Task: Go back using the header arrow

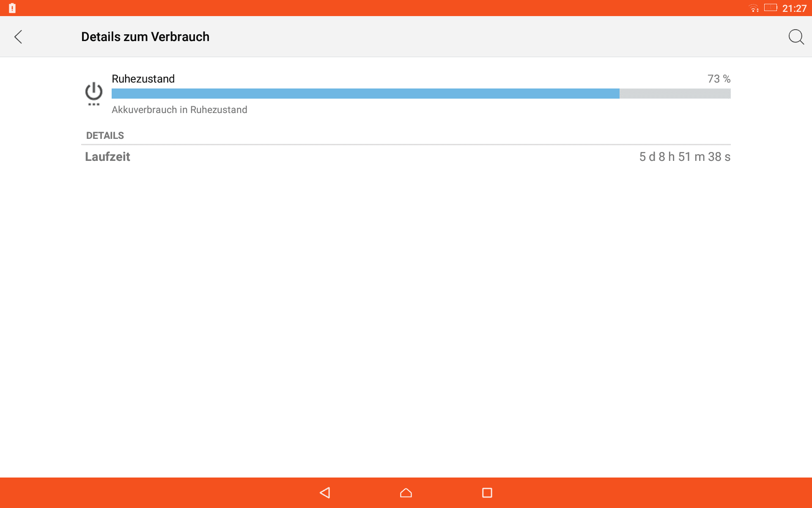Action: (18, 37)
